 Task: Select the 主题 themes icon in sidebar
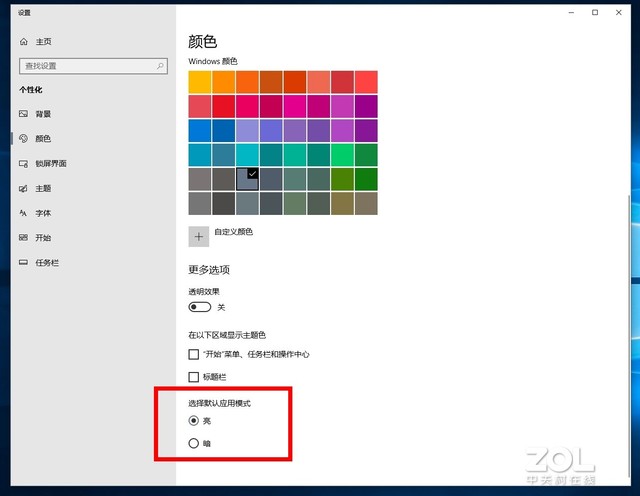tap(24, 188)
